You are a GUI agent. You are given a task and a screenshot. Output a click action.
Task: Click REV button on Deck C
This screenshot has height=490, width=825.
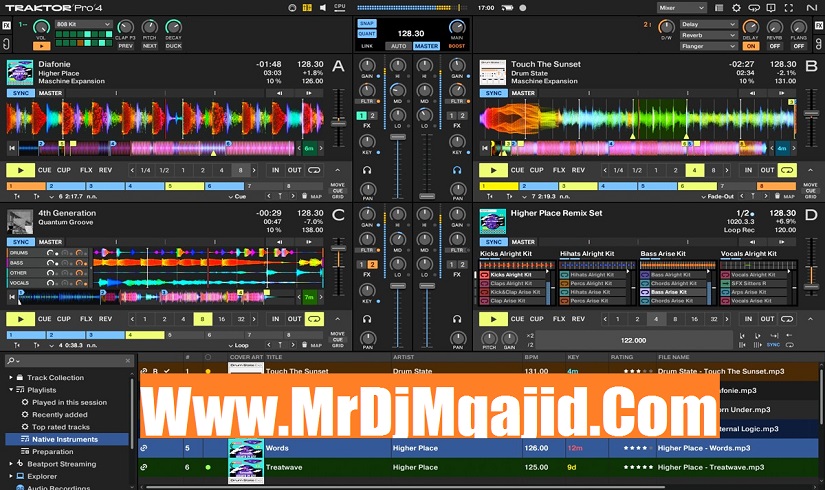[105, 319]
